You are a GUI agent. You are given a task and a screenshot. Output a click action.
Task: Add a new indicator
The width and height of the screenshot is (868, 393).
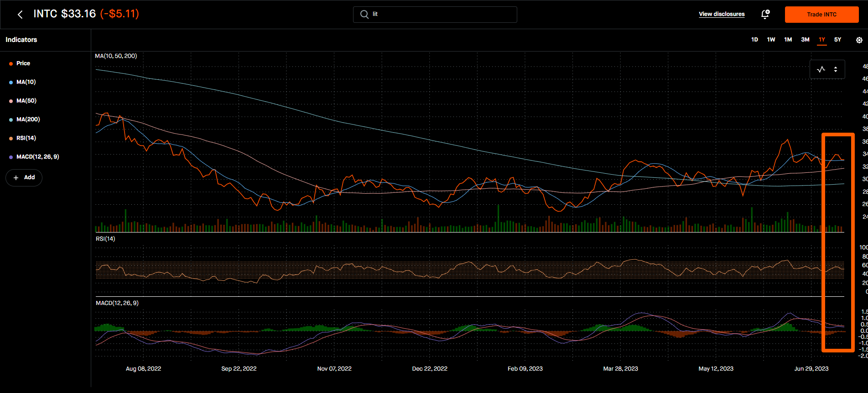coord(24,177)
